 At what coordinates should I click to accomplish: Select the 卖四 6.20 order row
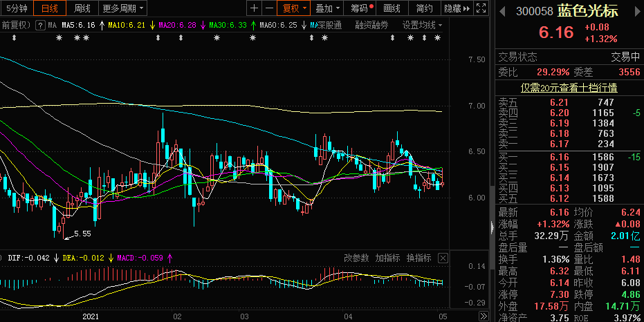coord(569,113)
